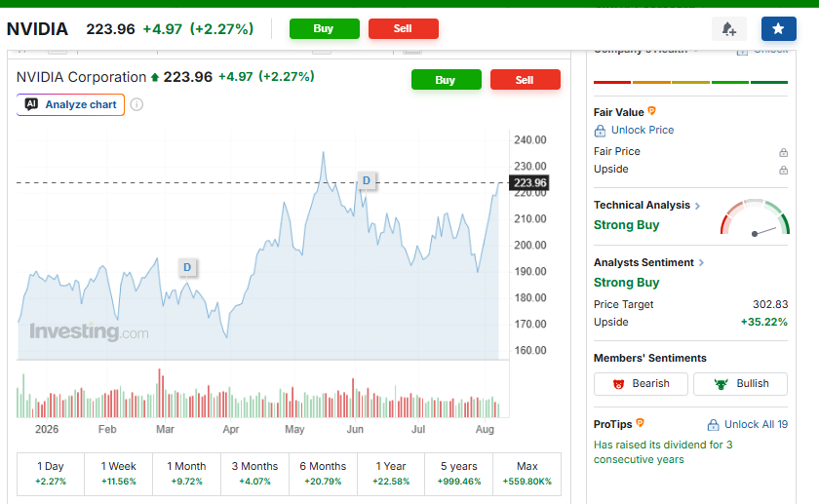Screen dimensions: 819x504
Task: Click Unlock All 19 ProTips link
Action: click(748, 425)
